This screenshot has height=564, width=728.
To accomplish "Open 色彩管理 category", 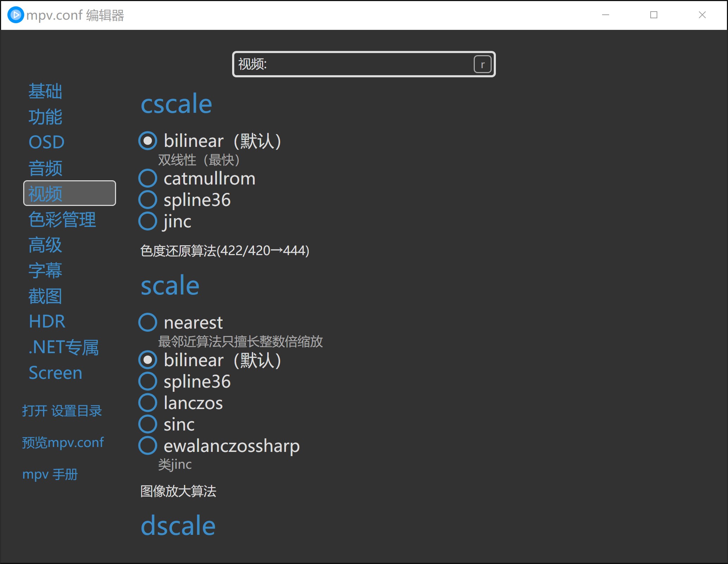I will [x=62, y=219].
